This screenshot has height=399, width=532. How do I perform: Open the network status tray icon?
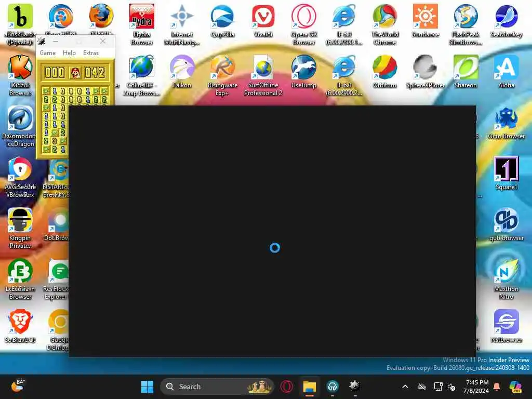click(438, 387)
